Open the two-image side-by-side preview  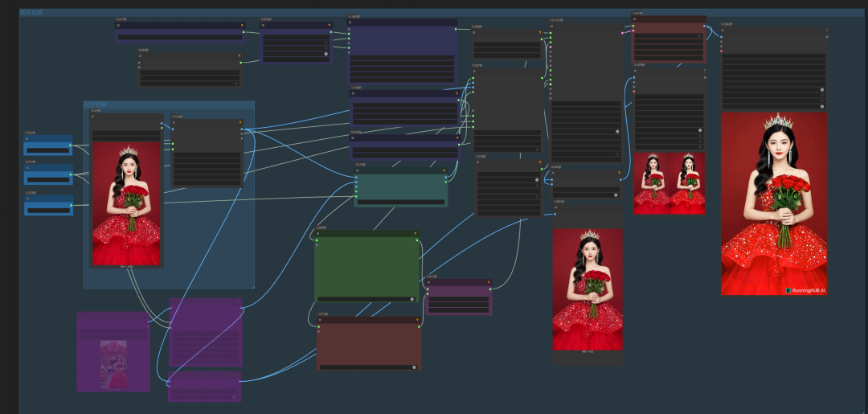[669, 183]
